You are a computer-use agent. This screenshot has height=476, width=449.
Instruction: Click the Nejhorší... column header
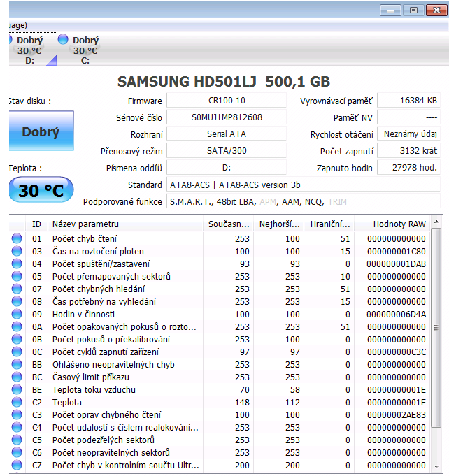point(279,224)
